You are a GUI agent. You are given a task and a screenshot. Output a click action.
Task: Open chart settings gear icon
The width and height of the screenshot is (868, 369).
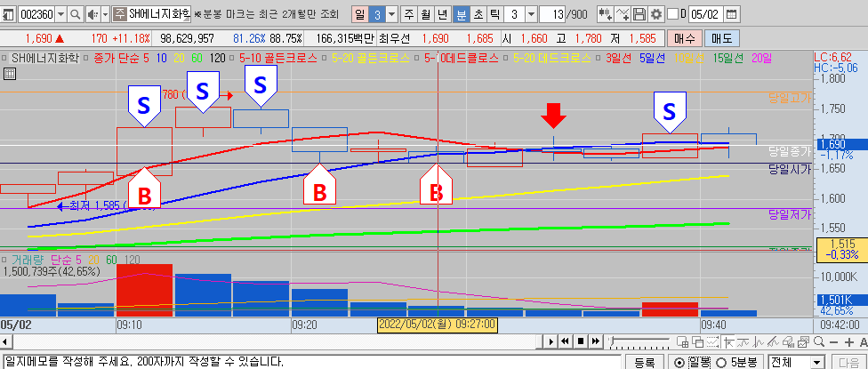[656, 14]
